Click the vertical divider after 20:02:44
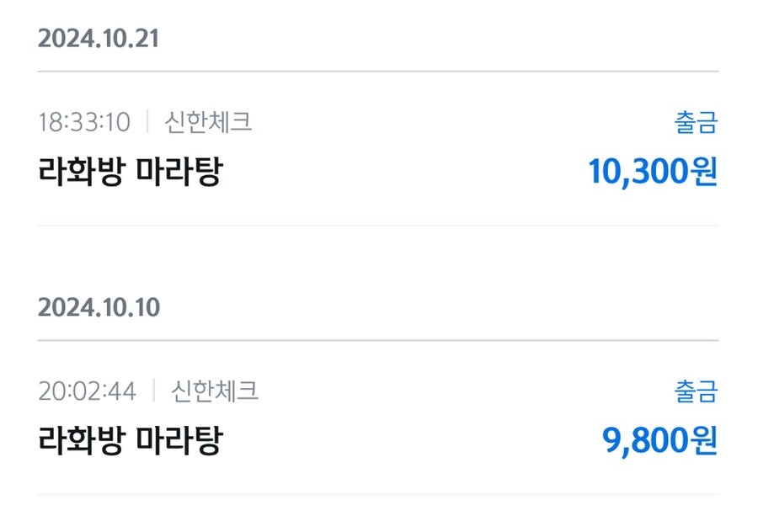 click(x=154, y=391)
